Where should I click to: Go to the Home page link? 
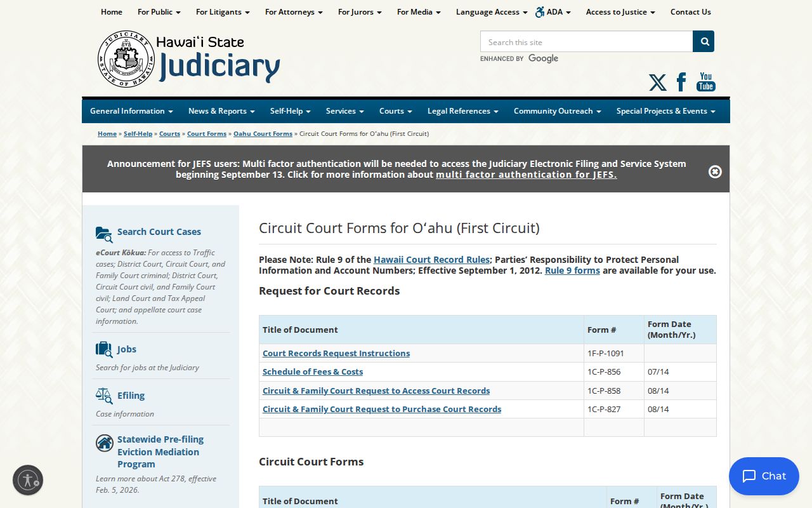pyautogui.click(x=112, y=12)
